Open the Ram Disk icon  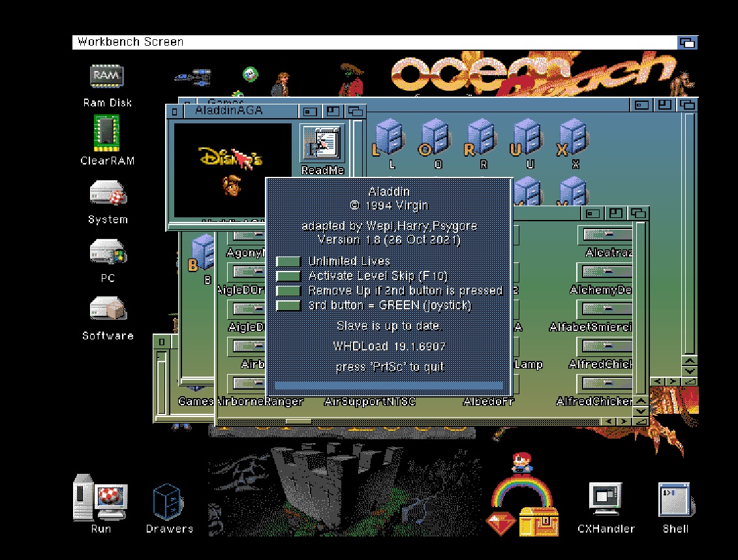click(107, 76)
